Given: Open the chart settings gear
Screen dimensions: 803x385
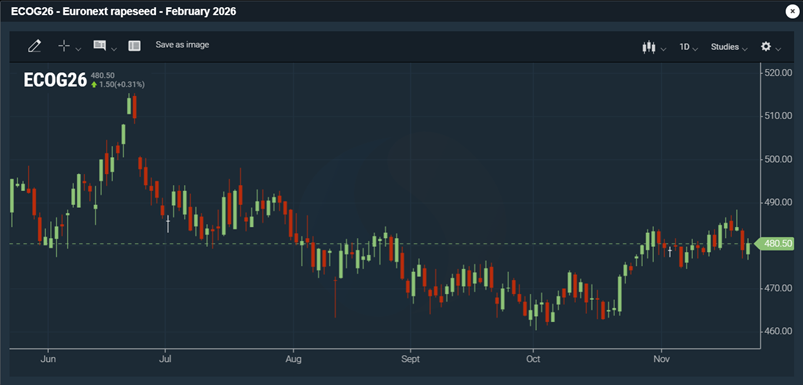Looking at the screenshot, I should point(766,47).
